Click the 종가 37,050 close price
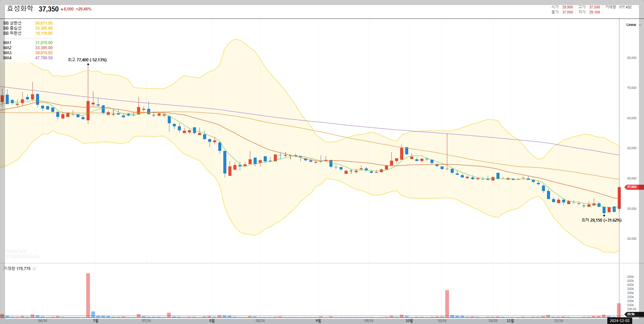Viewport: 644px width, 324px height. coord(562,12)
